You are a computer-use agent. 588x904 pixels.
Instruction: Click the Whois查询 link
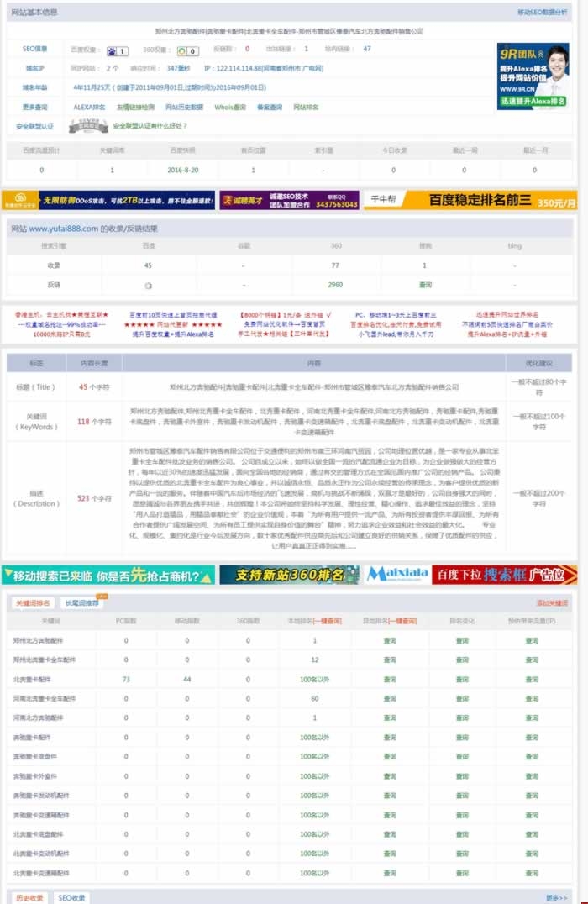tap(230, 108)
